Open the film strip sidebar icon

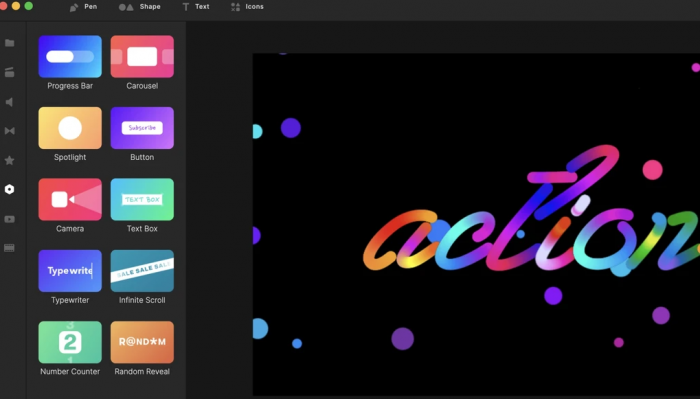pyautogui.click(x=9, y=248)
